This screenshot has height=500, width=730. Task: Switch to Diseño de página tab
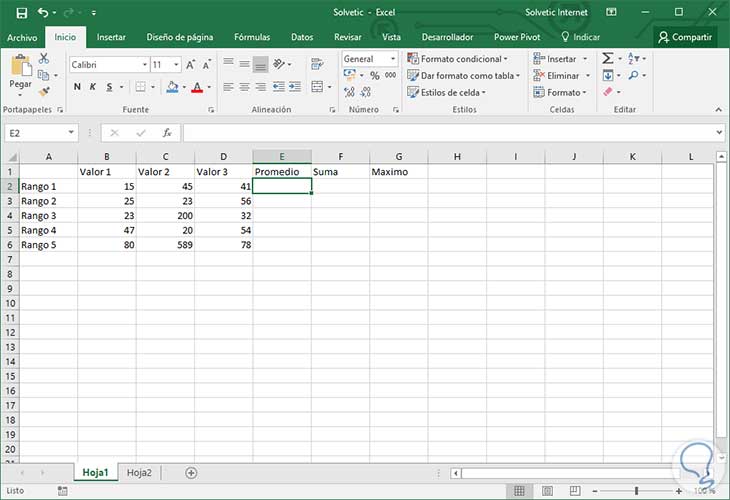point(180,37)
